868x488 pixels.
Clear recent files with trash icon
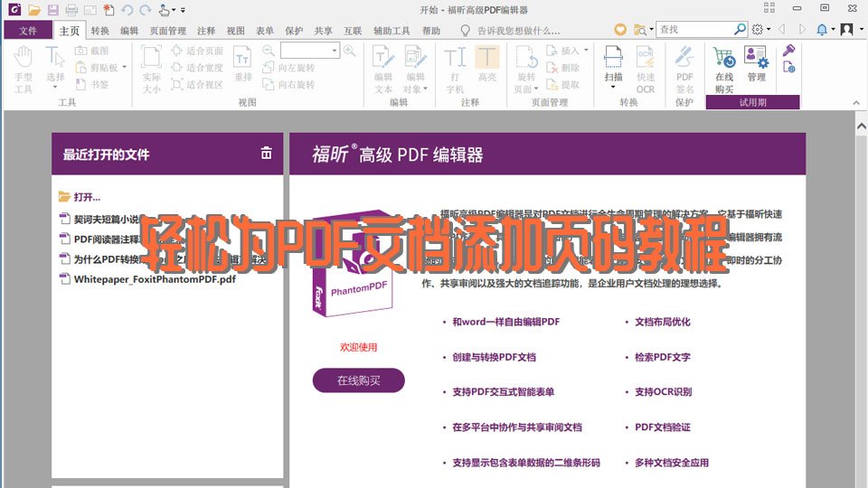click(266, 154)
